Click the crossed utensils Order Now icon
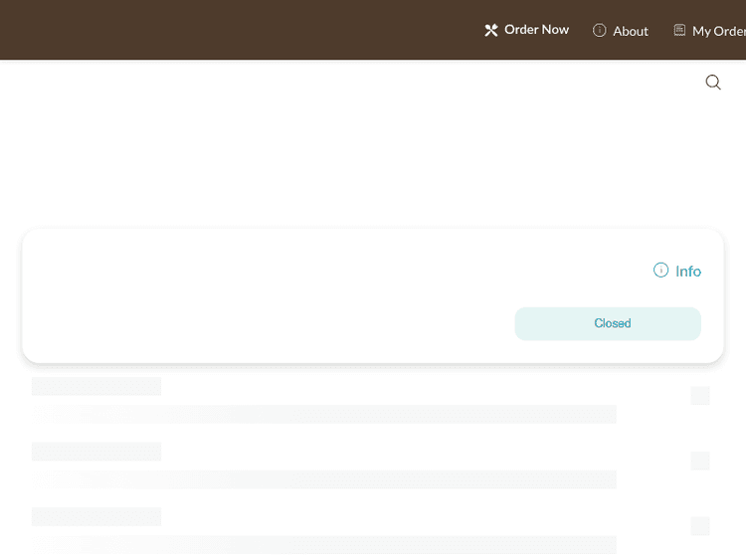 tap(490, 30)
